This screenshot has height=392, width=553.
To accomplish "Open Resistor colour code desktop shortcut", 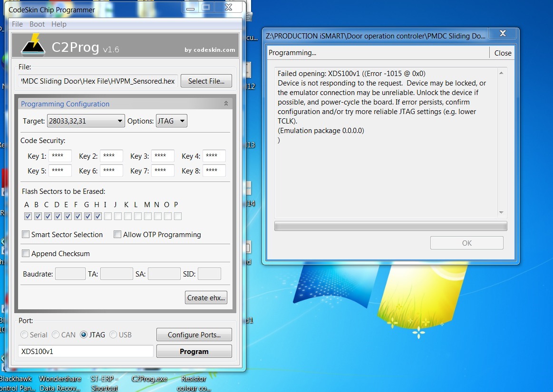I will click(x=194, y=383).
